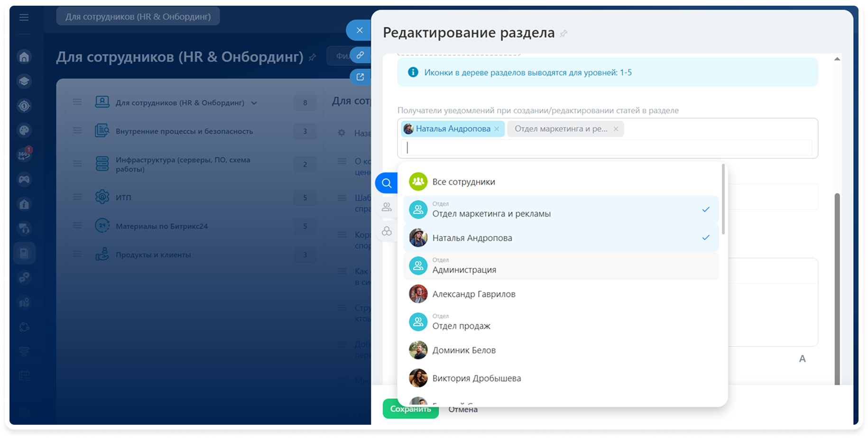Select Доминик Белов from the list

pyautogui.click(x=561, y=350)
